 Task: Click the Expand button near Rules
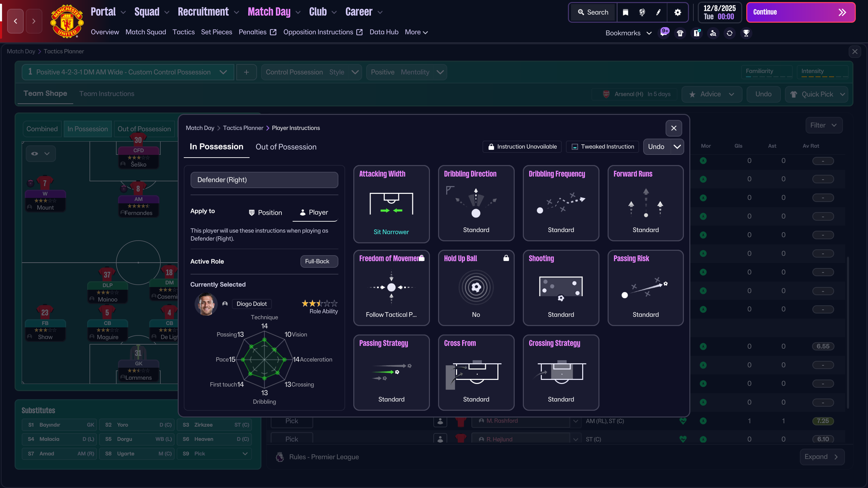pyautogui.click(x=822, y=457)
